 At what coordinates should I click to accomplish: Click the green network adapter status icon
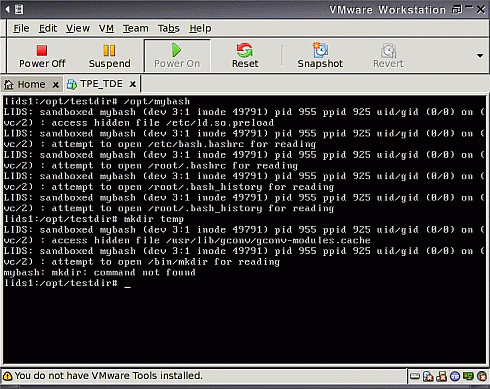(468, 376)
